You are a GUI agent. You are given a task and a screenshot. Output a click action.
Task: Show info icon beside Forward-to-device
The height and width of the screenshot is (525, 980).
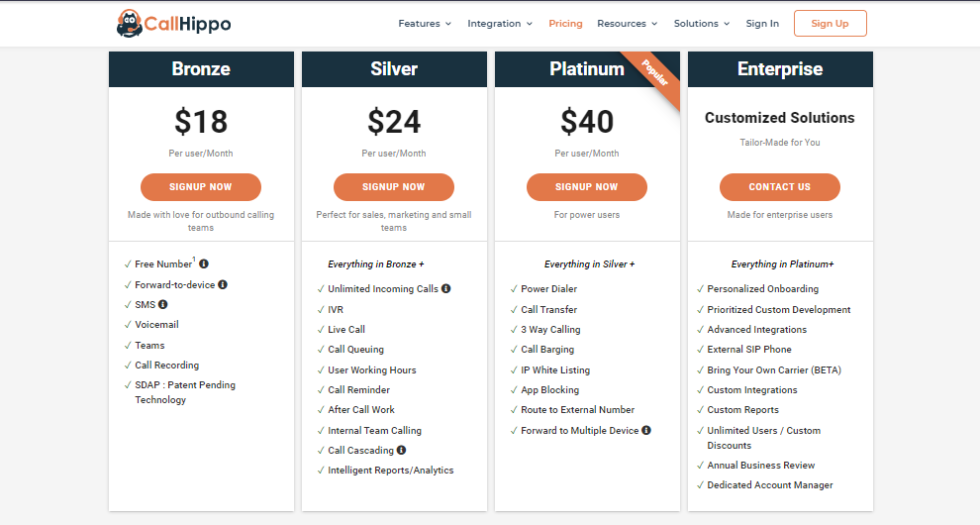[223, 284]
